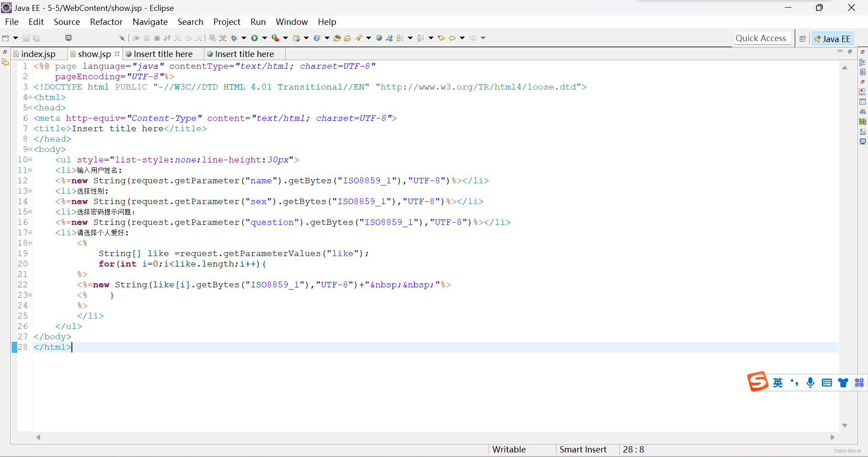Click the Open Type toolbar icon
The image size is (868, 457).
pyautogui.click(x=337, y=38)
